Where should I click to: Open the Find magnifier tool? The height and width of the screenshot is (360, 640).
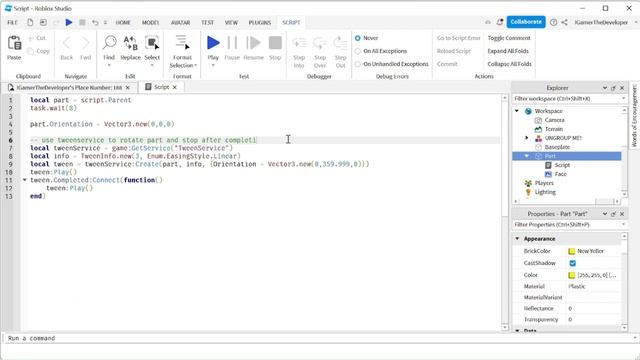click(x=109, y=42)
